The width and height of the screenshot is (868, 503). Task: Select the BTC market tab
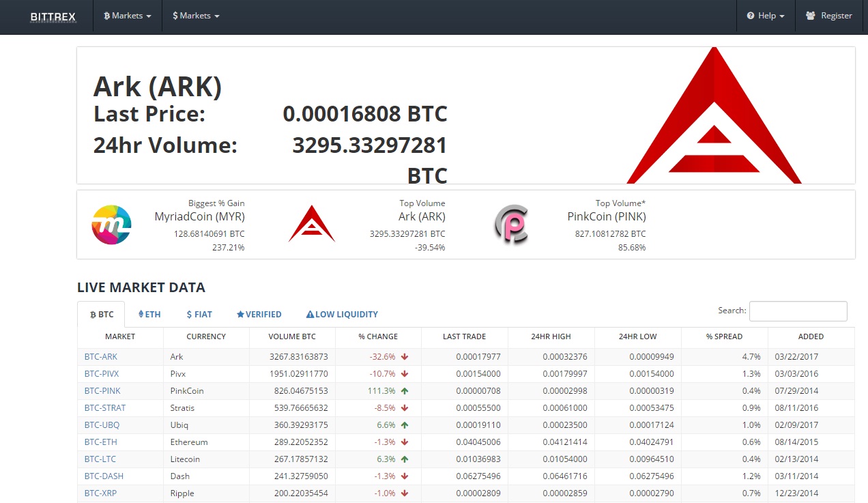click(101, 315)
